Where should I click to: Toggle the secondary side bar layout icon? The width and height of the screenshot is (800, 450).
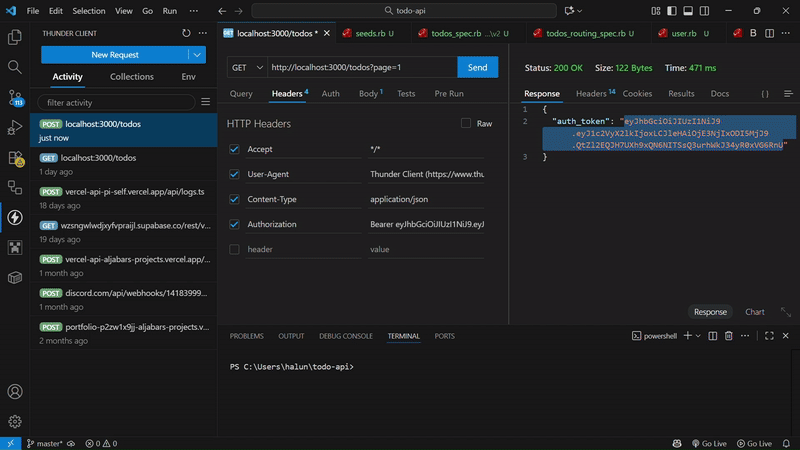pyautogui.click(x=705, y=11)
